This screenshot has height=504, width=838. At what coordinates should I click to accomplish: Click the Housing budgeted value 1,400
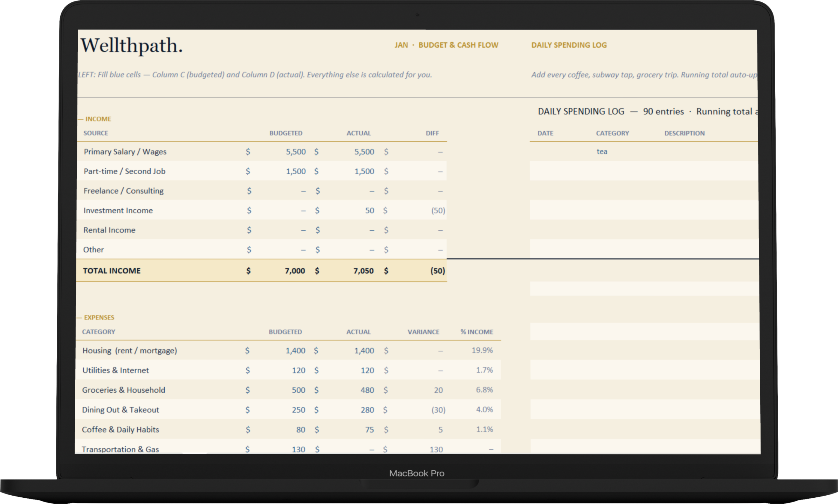[x=295, y=350]
